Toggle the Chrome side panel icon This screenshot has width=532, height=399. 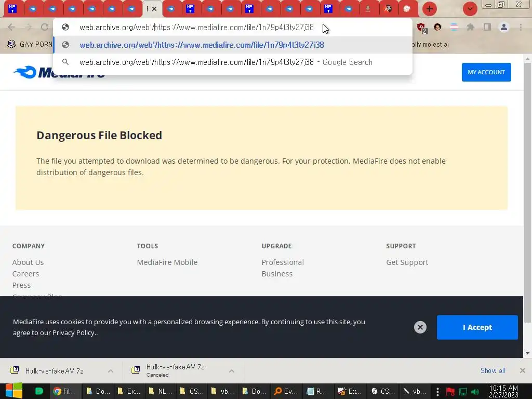click(x=487, y=27)
